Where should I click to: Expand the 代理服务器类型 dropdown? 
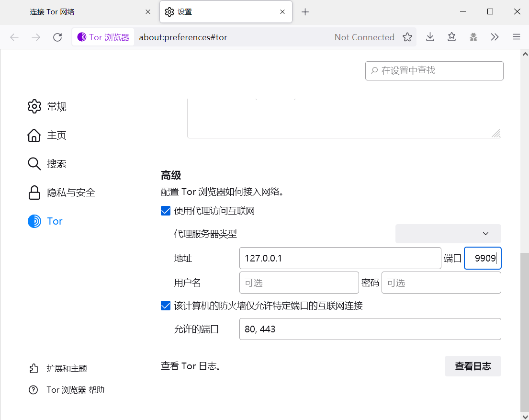[x=448, y=234]
